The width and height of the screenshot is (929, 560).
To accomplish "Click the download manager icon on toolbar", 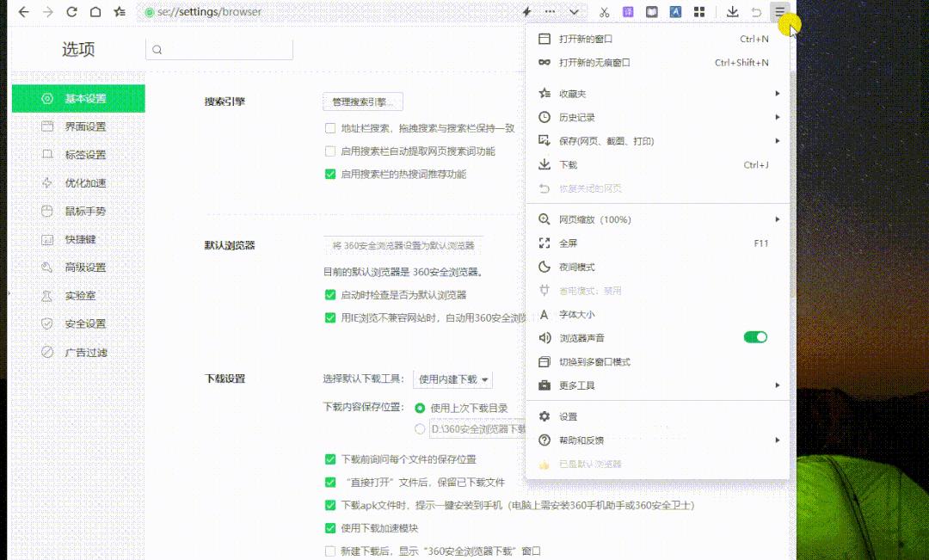I will point(733,11).
